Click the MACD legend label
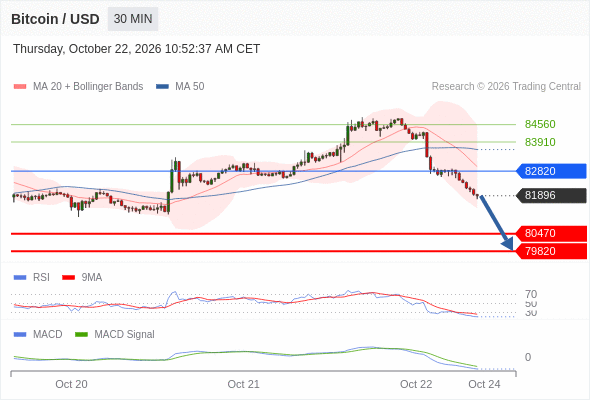This screenshot has height=400, width=590. click(x=48, y=335)
